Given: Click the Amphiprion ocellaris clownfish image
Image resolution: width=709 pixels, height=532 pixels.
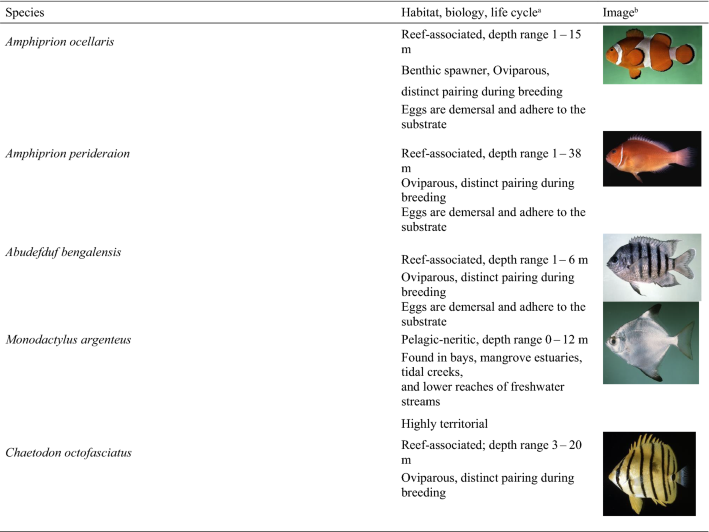Looking at the screenshot, I should point(652,55).
